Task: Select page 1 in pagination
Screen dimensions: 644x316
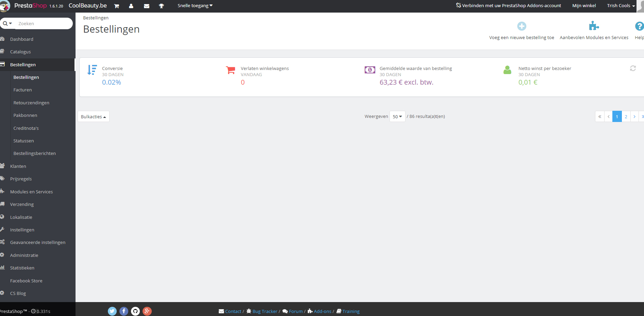Action: 617,117
